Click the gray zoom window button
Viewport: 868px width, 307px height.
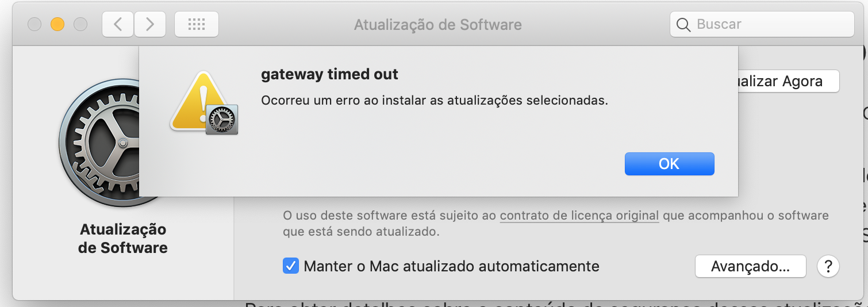point(80,24)
